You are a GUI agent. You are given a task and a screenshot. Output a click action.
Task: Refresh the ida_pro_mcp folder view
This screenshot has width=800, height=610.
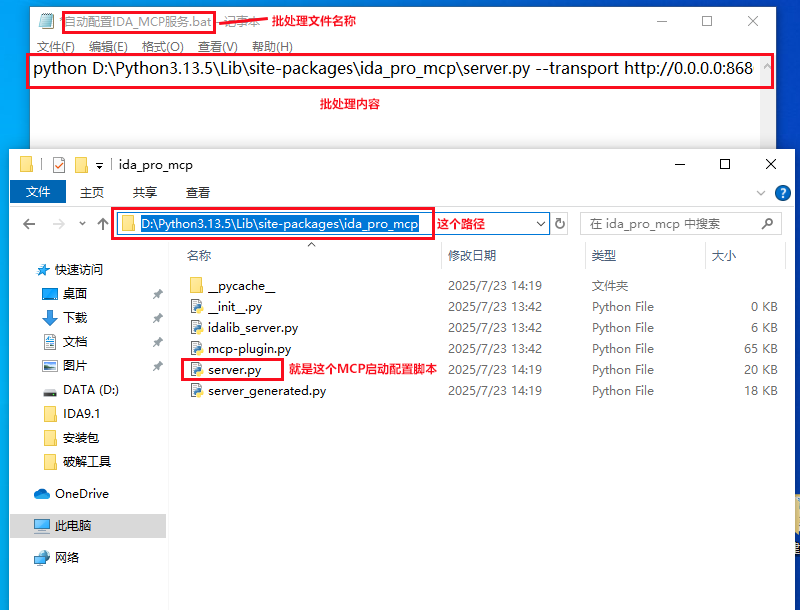(560, 224)
